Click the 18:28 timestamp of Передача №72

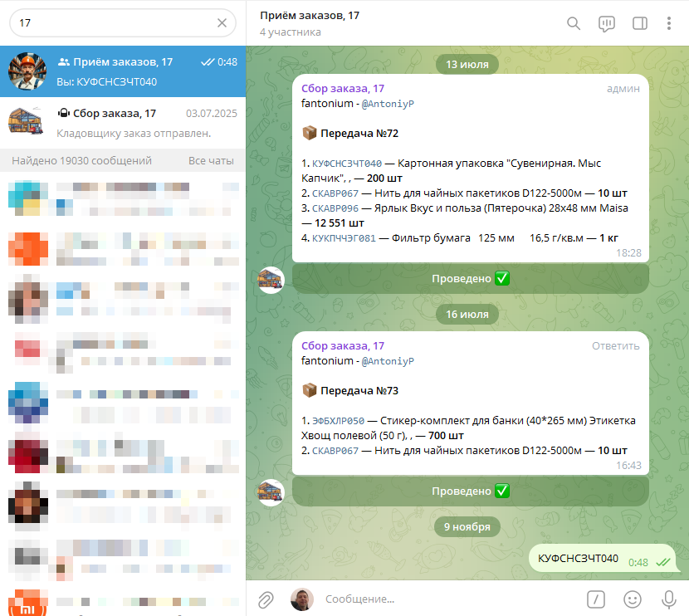pos(628,253)
